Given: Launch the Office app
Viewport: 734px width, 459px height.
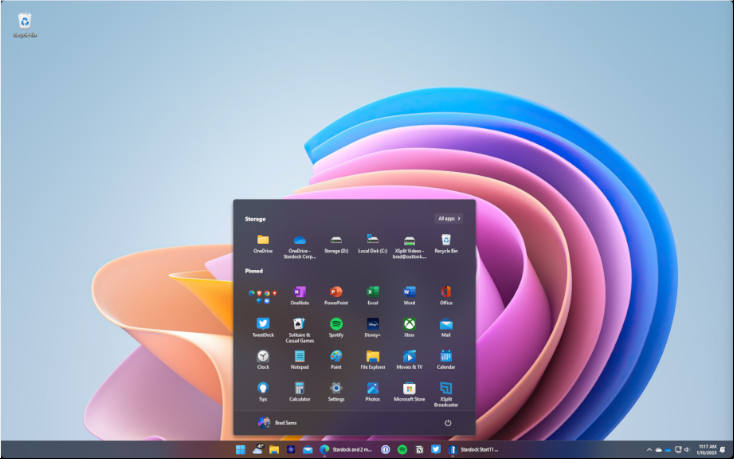Looking at the screenshot, I should click(x=446, y=296).
